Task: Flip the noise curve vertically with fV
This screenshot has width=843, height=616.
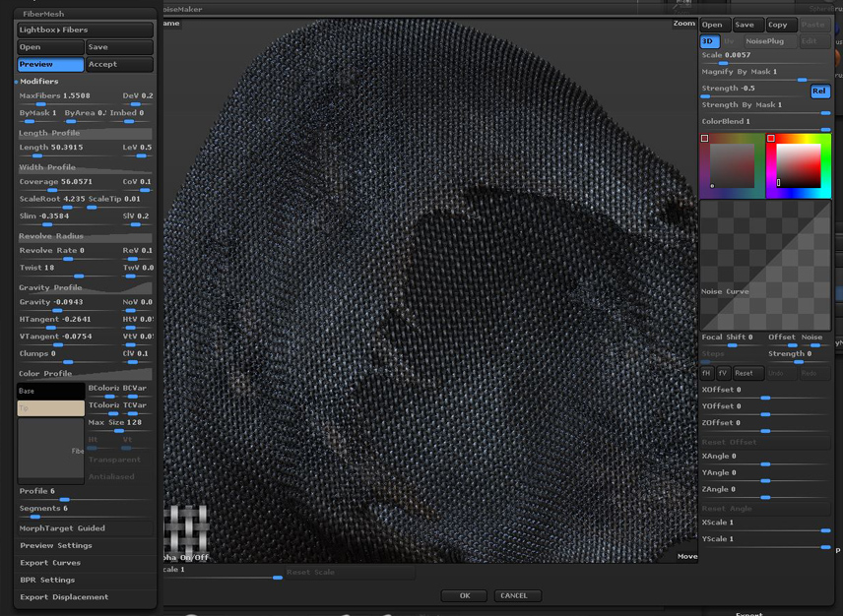Action: click(723, 373)
